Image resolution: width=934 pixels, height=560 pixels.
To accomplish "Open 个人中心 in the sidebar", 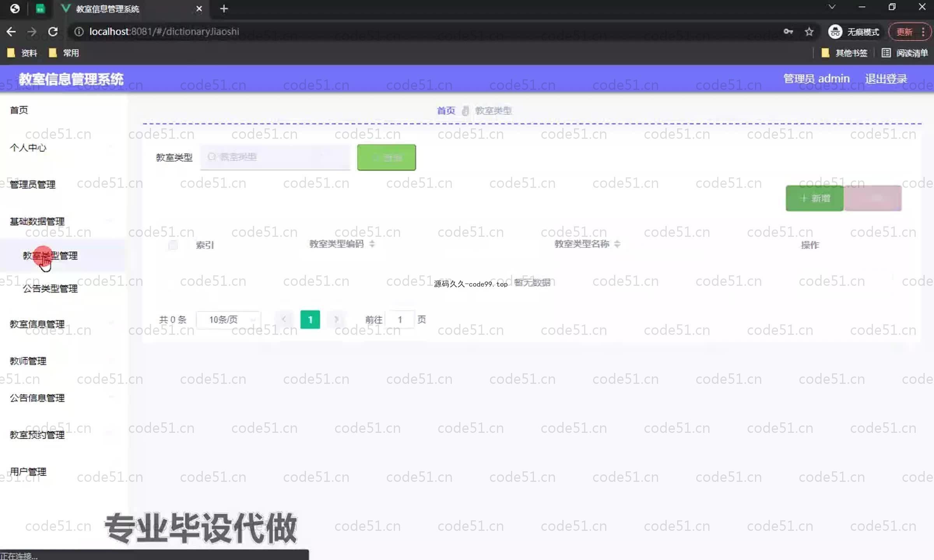I will pos(28,147).
